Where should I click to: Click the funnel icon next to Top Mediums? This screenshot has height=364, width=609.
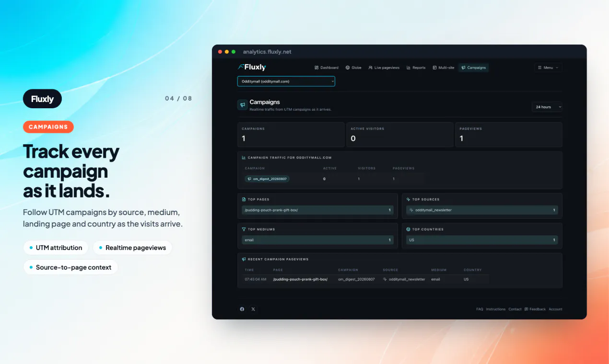(244, 229)
